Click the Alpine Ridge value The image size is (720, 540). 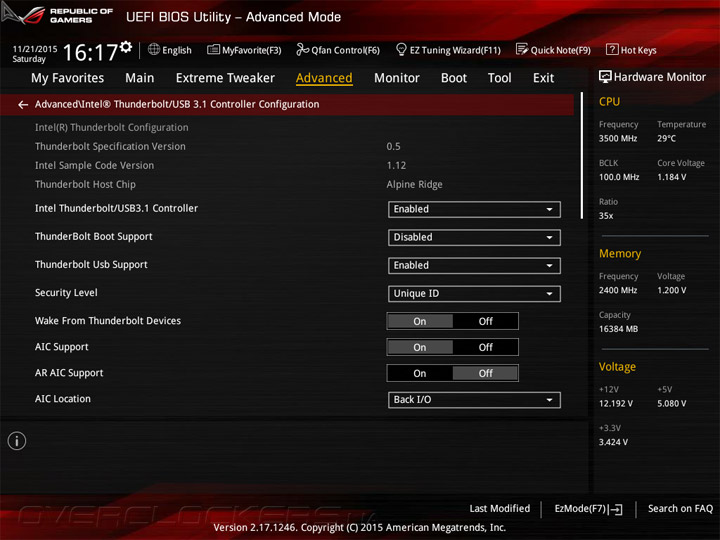[x=414, y=185]
